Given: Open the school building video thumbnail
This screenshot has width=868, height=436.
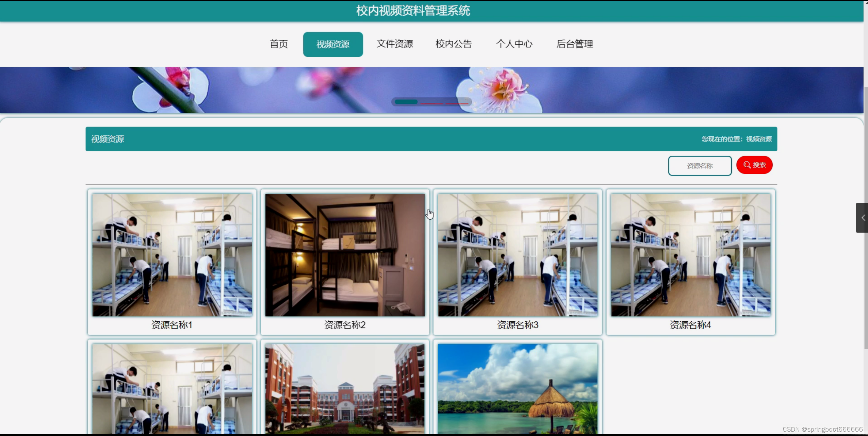Looking at the screenshot, I should click(x=345, y=388).
